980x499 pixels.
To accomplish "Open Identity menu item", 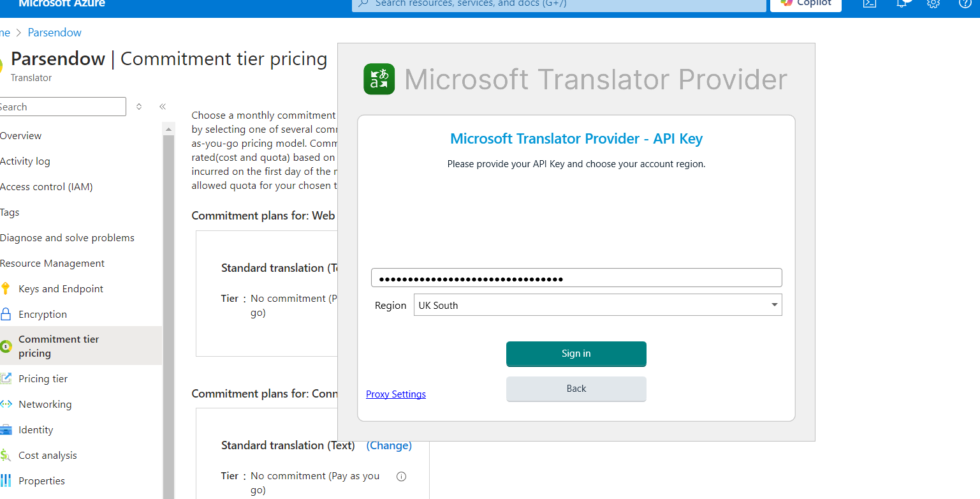I will tap(36, 429).
